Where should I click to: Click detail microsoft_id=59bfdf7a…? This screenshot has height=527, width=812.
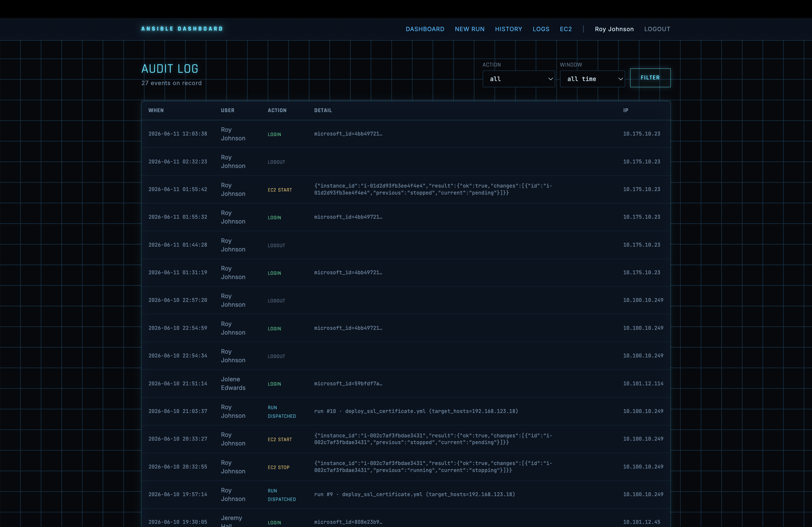point(348,383)
